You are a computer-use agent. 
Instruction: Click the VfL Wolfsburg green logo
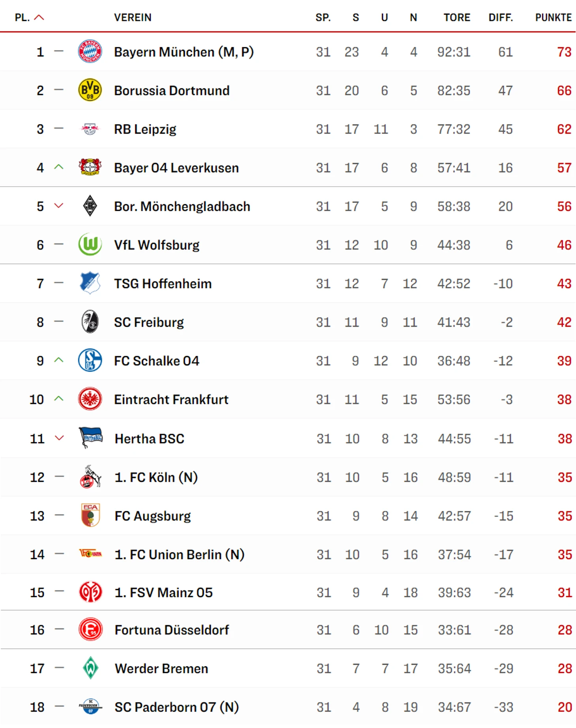click(x=90, y=245)
